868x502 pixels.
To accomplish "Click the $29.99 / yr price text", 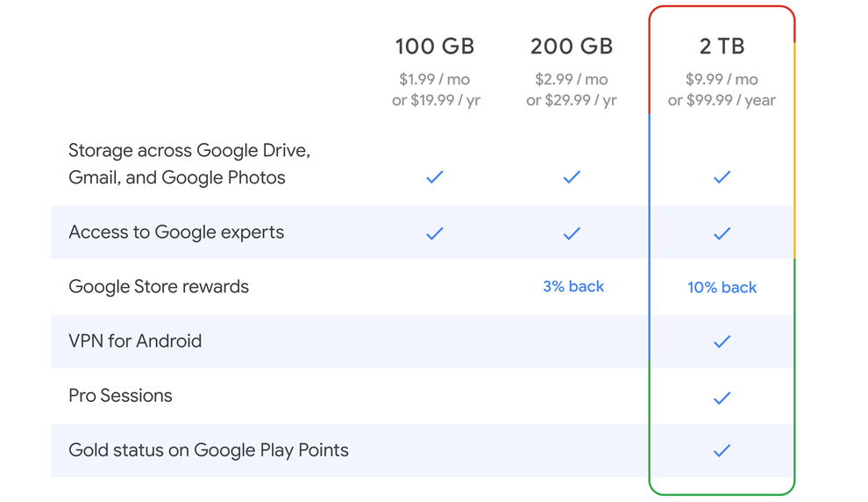I will pos(580,100).
